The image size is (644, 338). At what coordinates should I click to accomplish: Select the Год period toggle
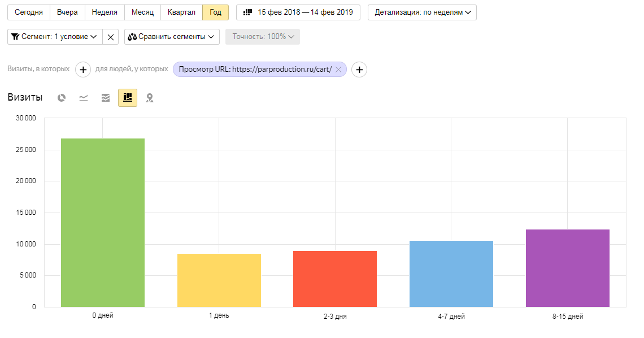coord(215,12)
